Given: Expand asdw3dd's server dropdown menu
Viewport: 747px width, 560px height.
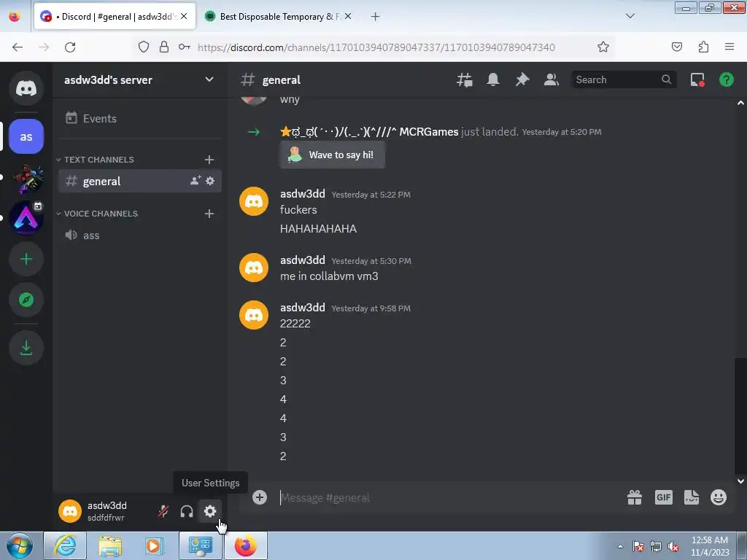Looking at the screenshot, I should 209,79.
